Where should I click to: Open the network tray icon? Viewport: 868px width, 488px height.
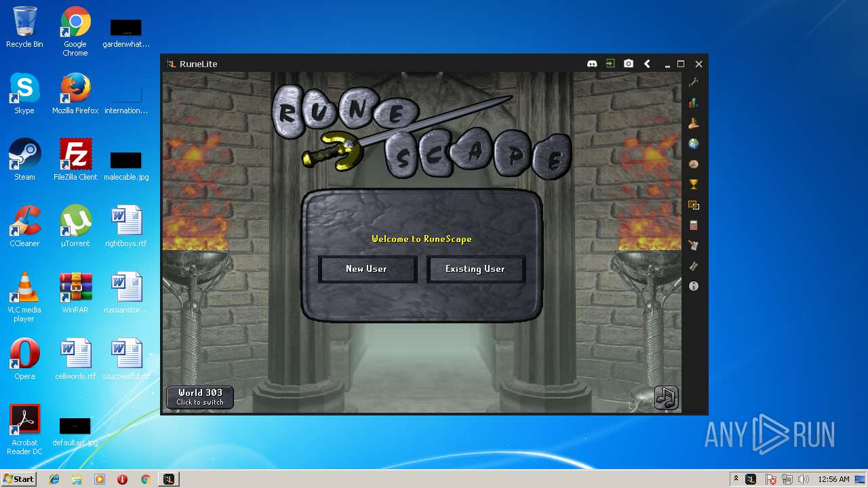(x=787, y=479)
